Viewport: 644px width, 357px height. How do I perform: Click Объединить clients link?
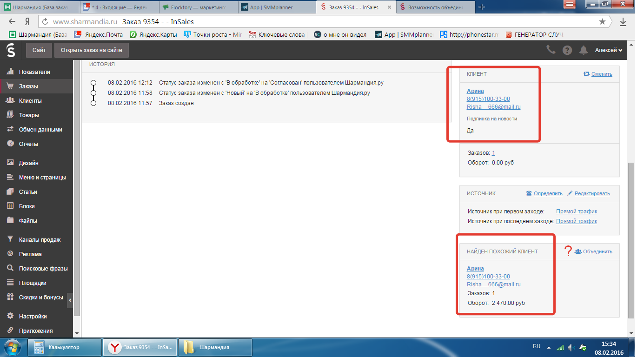coord(598,251)
